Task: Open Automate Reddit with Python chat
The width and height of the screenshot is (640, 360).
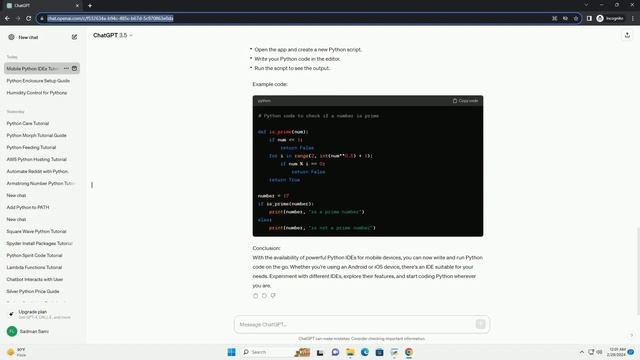Action: (x=38, y=171)
